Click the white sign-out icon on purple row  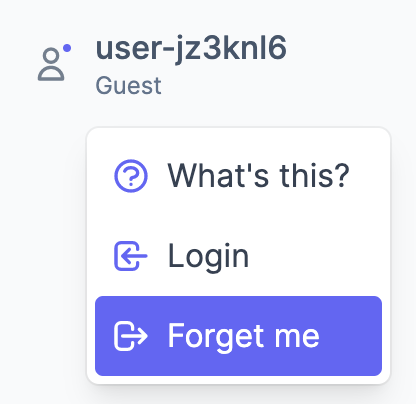[x=131, y=336]
